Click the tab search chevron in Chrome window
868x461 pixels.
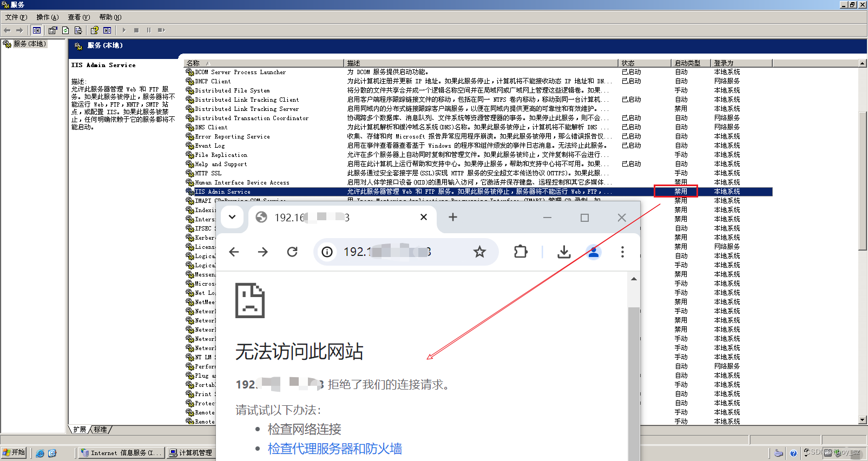pyautogui.click(x=232, y=217)
